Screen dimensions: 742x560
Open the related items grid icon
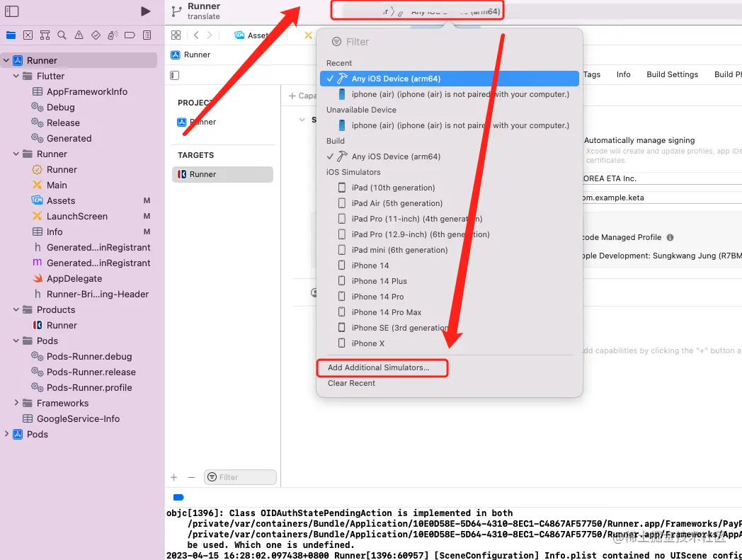[176, 35]
